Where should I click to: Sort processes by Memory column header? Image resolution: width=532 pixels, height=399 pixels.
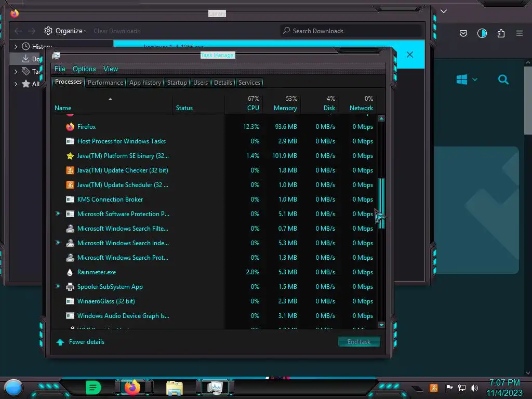[281, 103]
